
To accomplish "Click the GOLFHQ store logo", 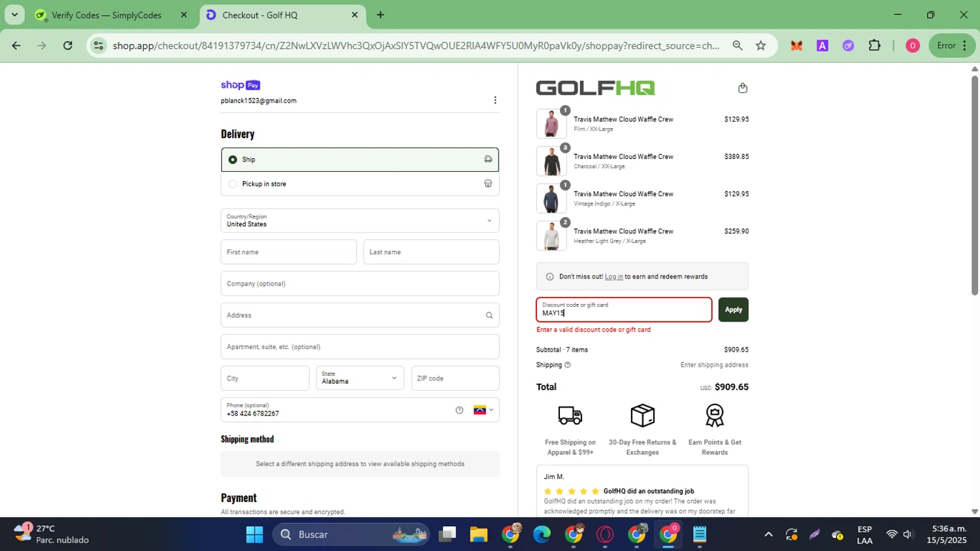I will coord(595,88).
